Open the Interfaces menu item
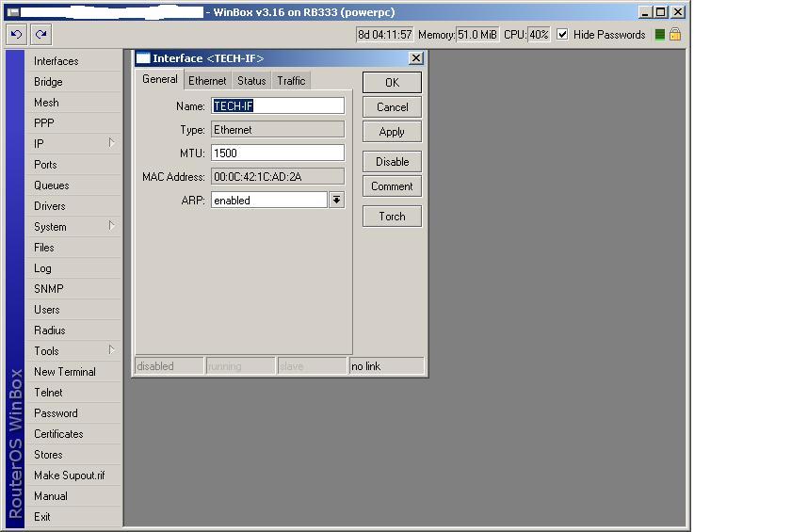Screen dimensions: 791x532 coord(73,61)
